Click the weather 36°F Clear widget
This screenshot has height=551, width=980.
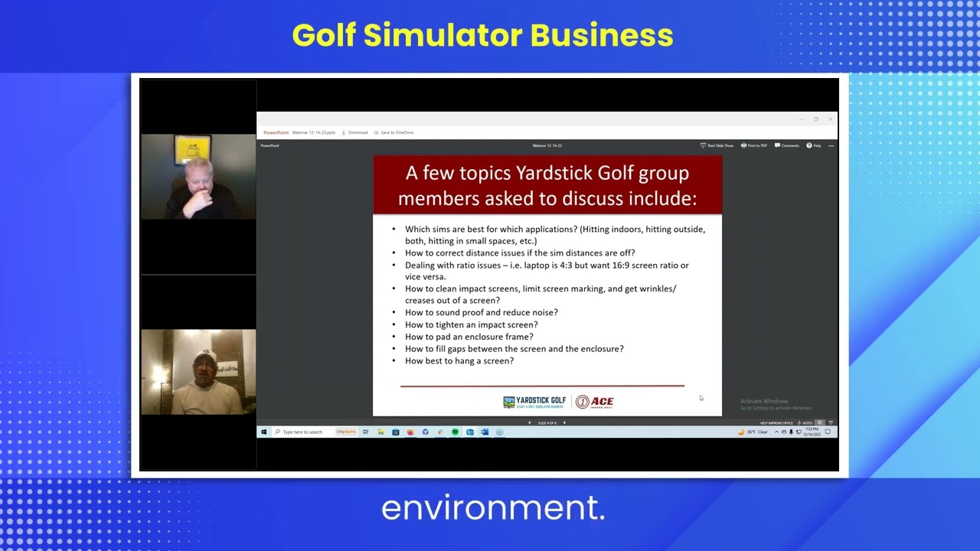[x=753, y=432]
